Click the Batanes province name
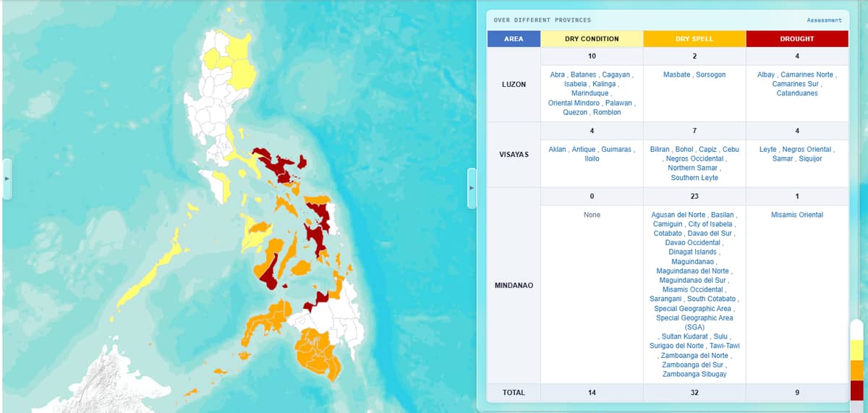 [x=583, y=74]
